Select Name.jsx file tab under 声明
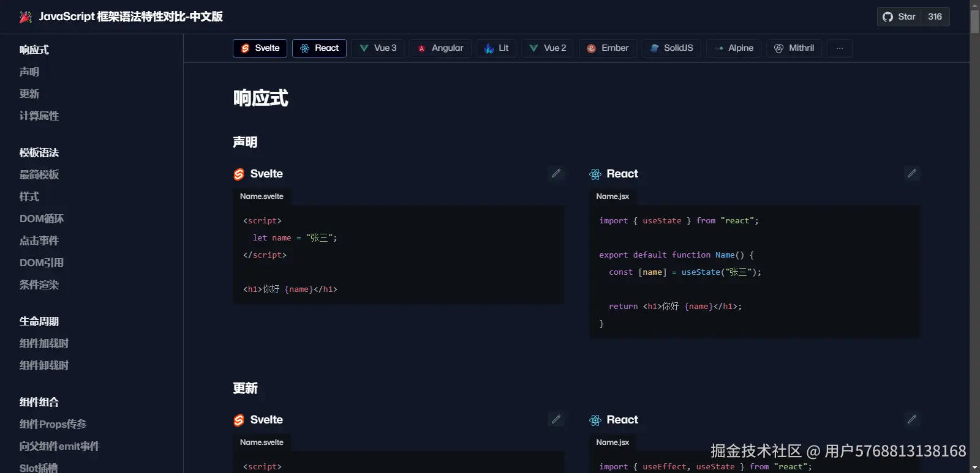 (612, 196)
